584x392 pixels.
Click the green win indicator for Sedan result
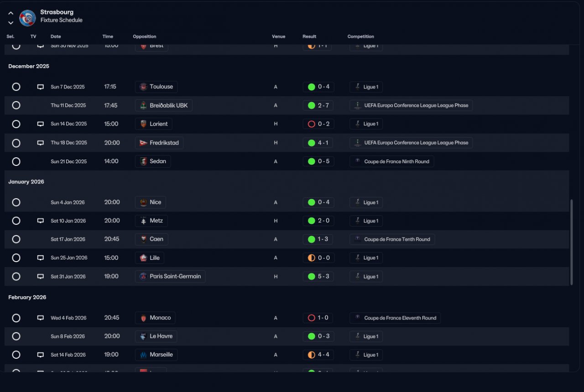pyautogui.click(x=312, y=161)
